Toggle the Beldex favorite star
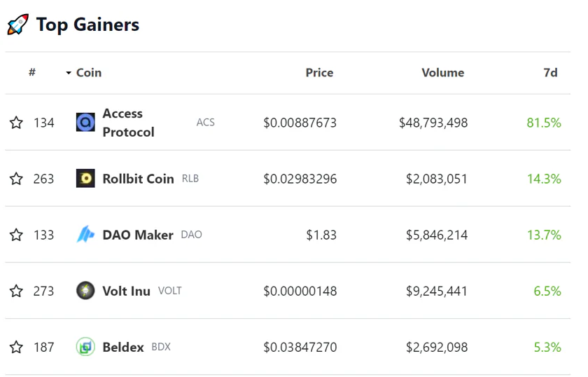 [x=16, y=347]
